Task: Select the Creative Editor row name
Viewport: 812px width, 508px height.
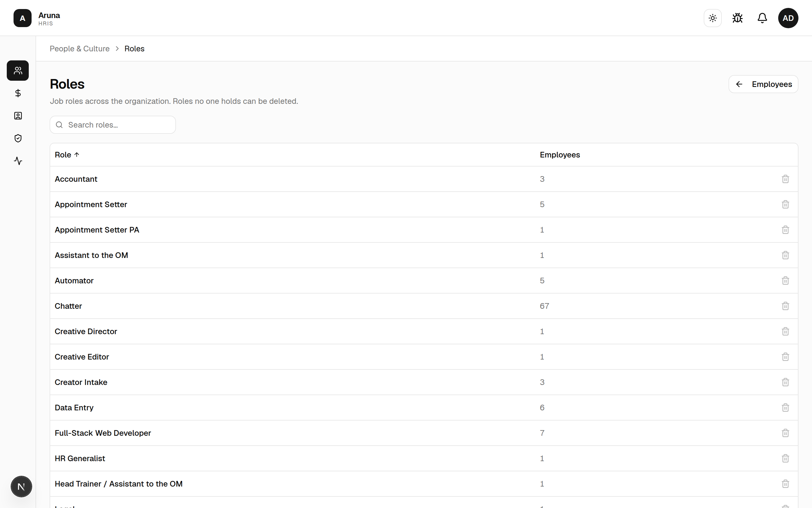Action: point(82,357)
